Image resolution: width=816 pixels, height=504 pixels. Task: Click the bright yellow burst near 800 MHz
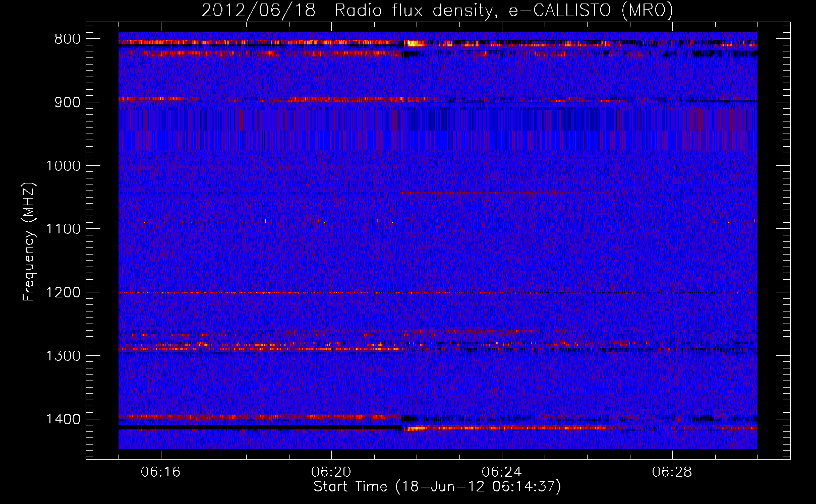pos(414,44)
